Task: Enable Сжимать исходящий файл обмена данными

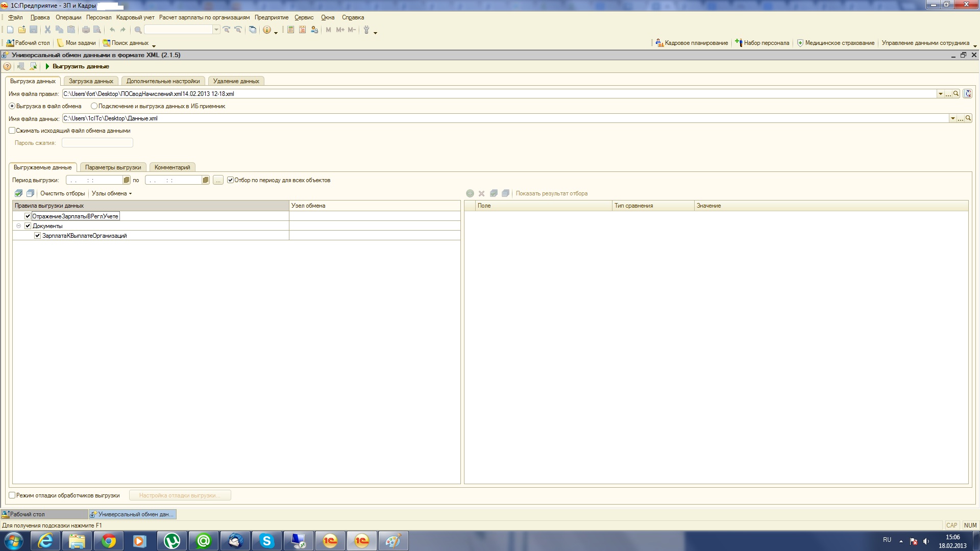Action: (x=12, y=131)
